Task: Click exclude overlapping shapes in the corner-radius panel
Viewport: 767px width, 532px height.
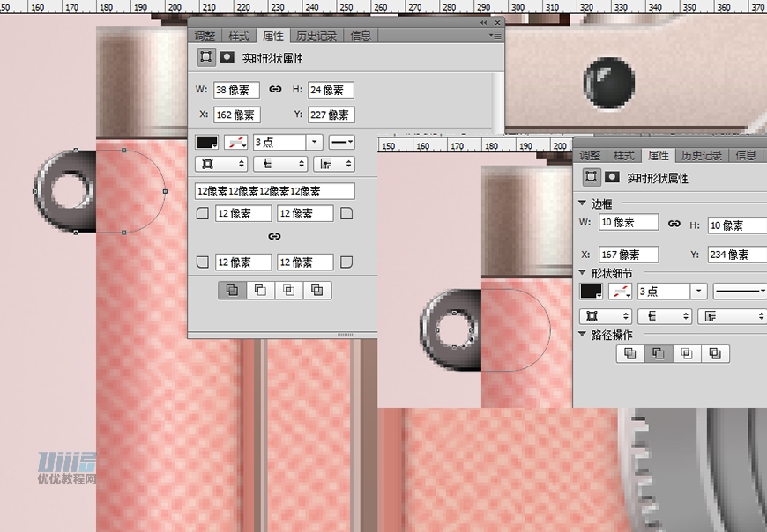Action: [317, 290]
